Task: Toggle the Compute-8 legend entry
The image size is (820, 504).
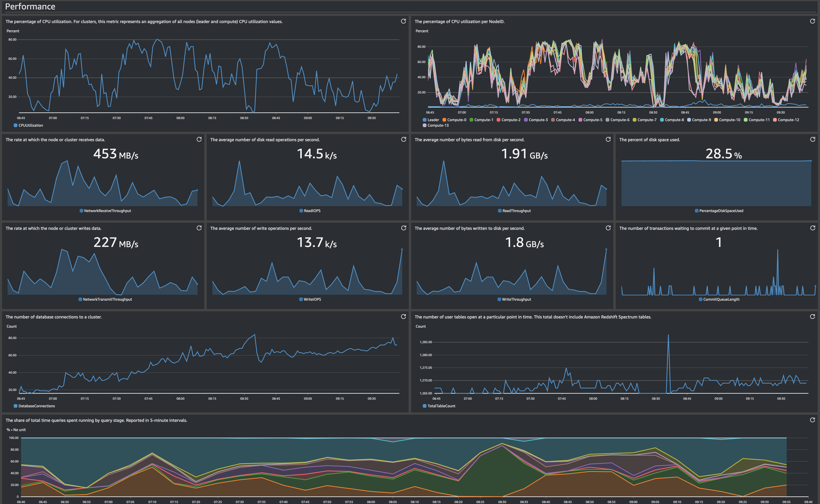Action: (672, 120)
